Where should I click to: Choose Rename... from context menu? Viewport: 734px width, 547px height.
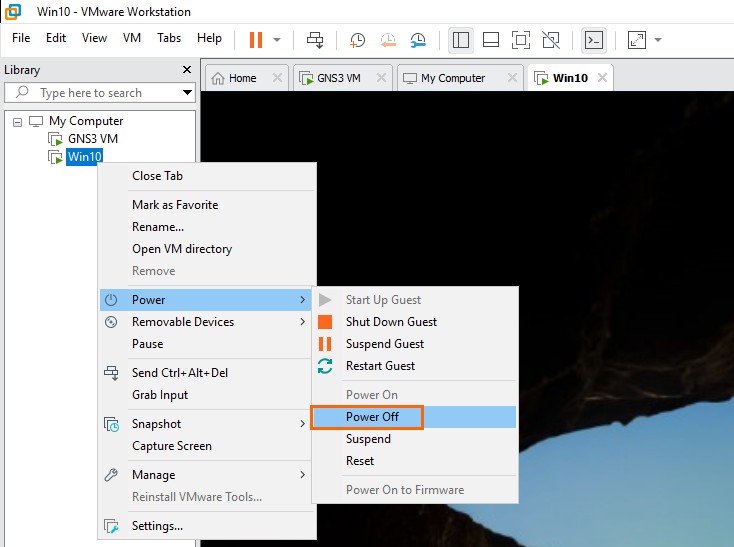pyautogui.click(x=207, y=227)
